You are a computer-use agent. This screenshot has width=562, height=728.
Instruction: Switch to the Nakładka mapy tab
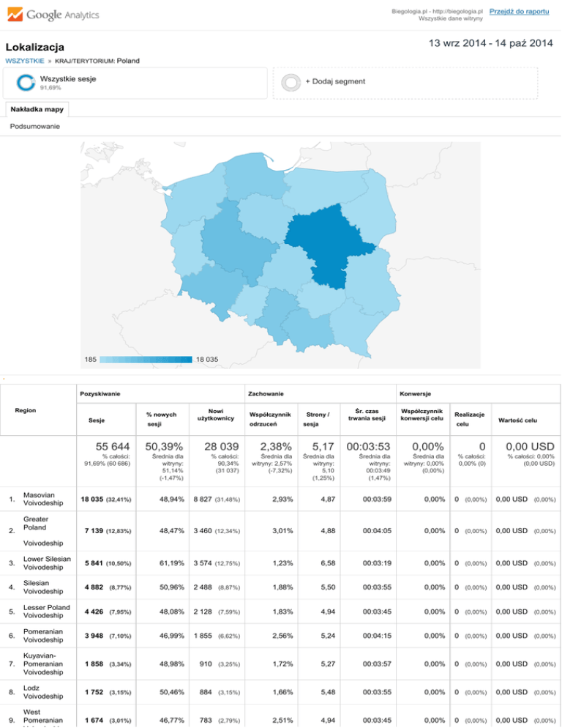(x=37, y=110)
